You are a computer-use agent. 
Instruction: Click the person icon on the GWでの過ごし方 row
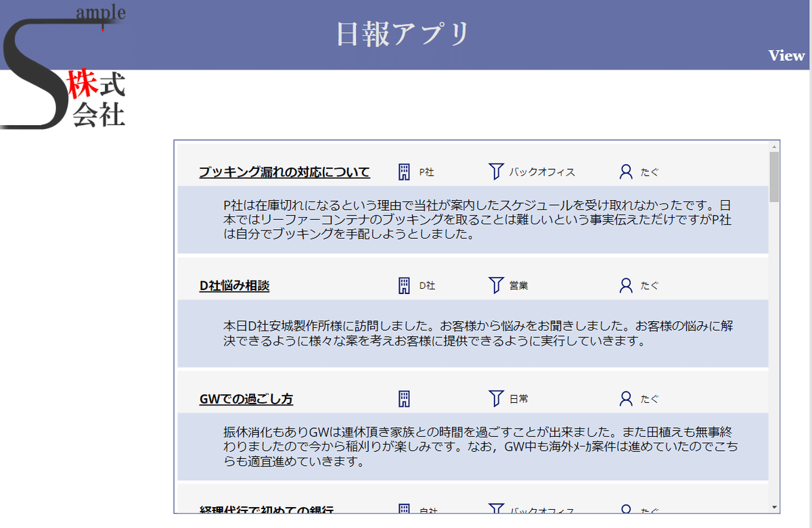coord(625,399)
